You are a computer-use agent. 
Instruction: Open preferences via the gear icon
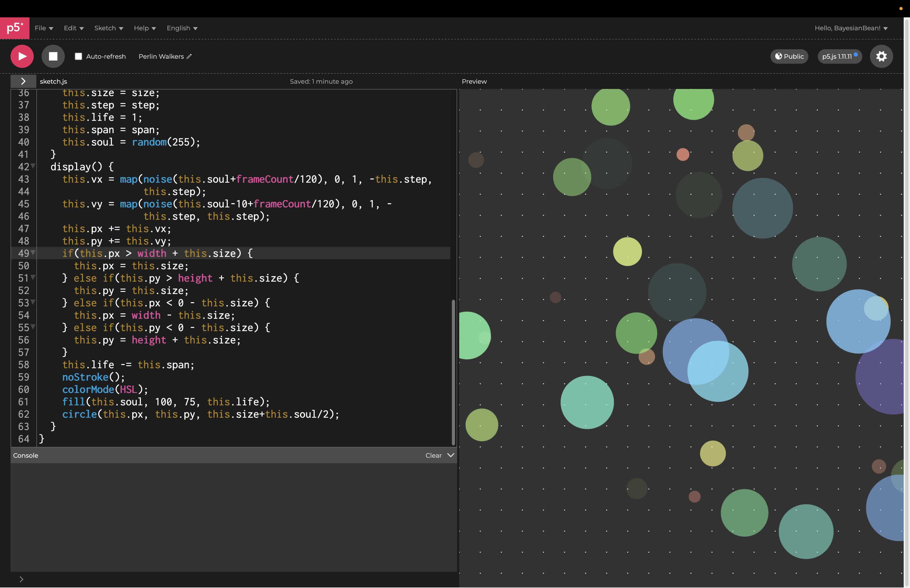(x=881, y=56)
